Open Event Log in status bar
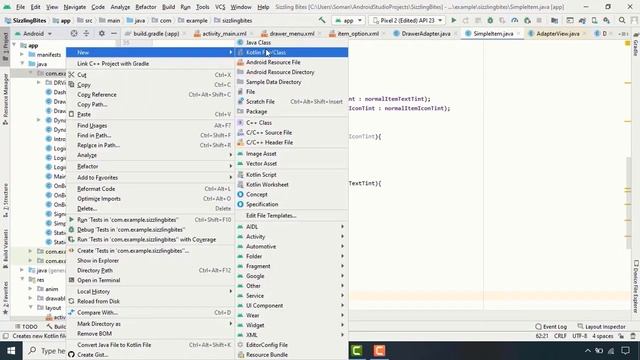640x360 pixels. [551, 327]
